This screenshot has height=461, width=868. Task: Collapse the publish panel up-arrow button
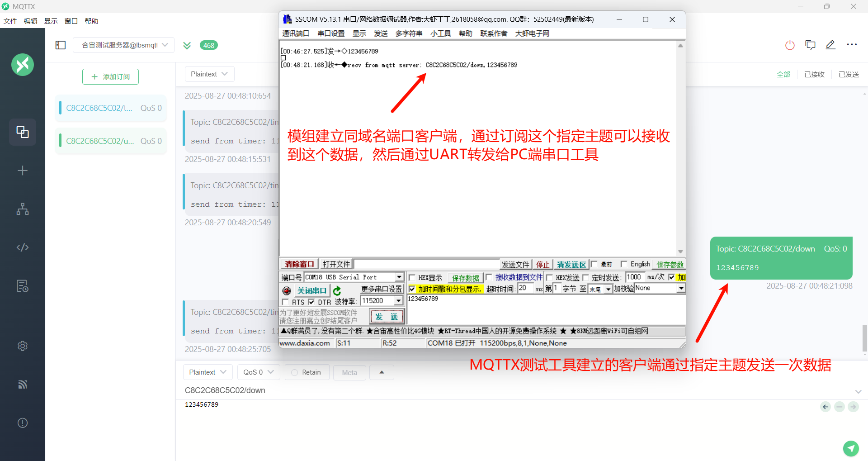pyautogui.click(x=382, y=372)
